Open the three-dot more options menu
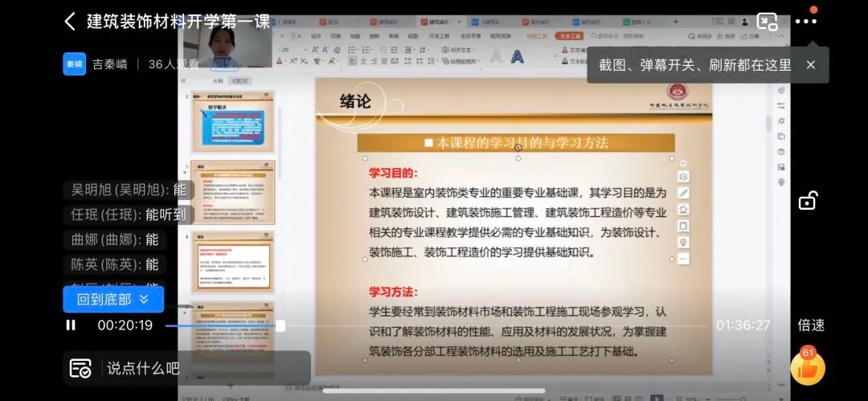Image resolution: width=868 pixels, height=401 pixels. 805,22
